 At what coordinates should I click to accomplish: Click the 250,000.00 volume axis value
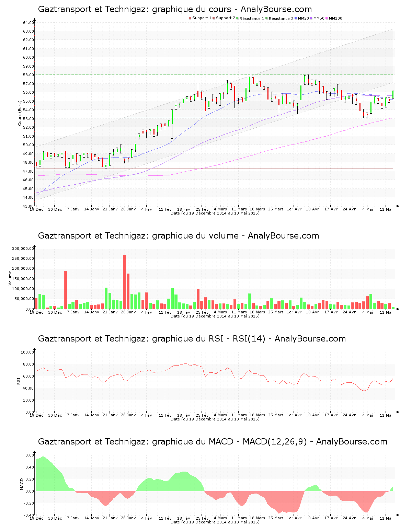[23, 258]
